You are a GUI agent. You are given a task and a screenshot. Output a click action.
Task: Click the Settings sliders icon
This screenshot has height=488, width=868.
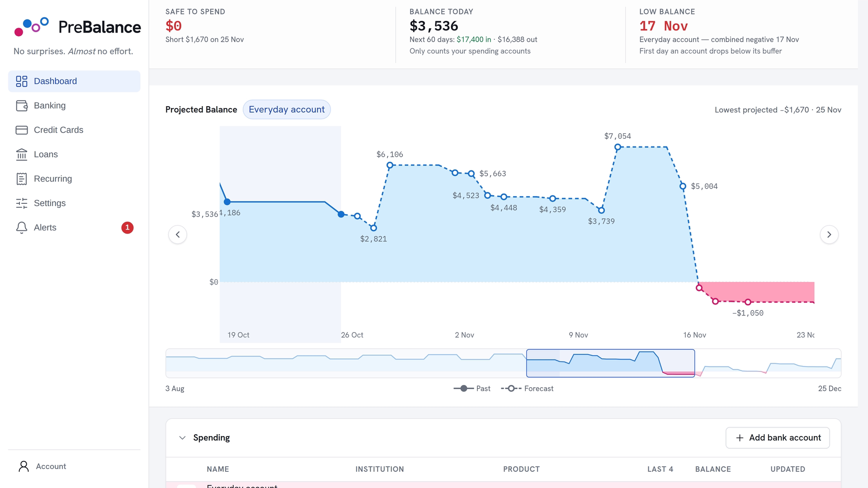[x=22, y=203]
